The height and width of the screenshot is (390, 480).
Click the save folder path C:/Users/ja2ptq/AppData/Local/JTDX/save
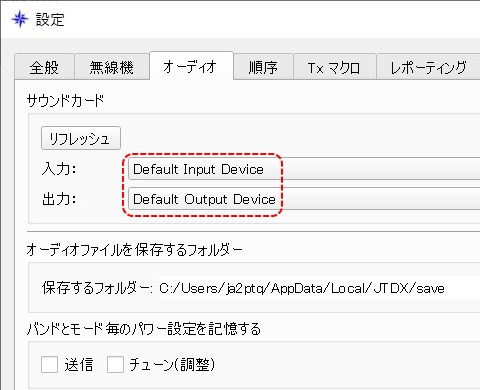[302, 288]
